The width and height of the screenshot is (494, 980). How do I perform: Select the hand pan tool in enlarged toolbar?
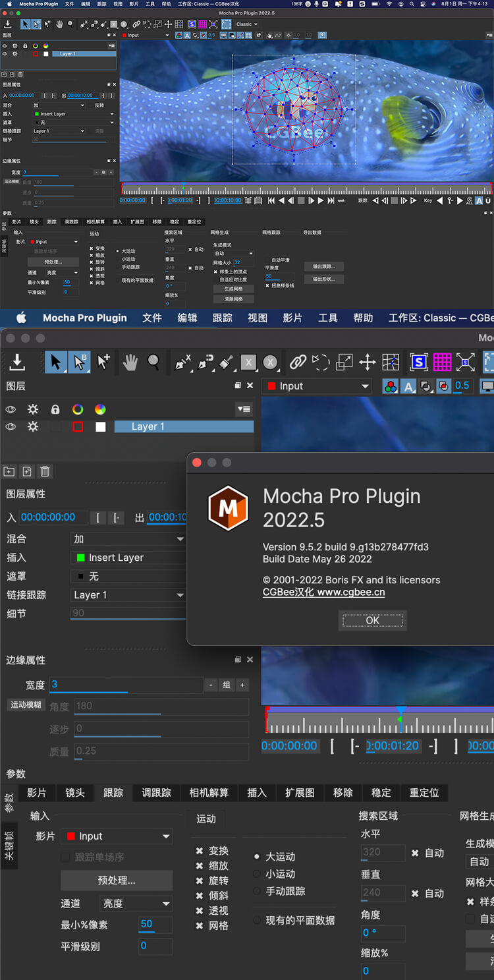[130, 362]
